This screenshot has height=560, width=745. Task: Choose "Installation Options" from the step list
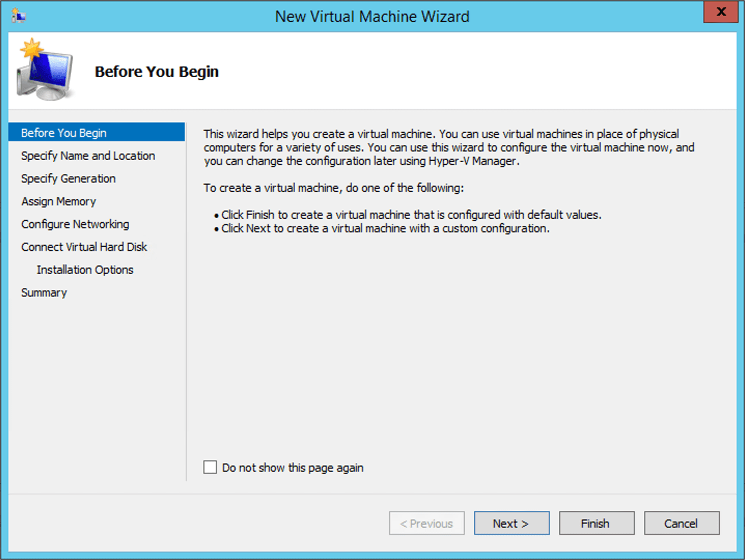(x=85, y=270)
